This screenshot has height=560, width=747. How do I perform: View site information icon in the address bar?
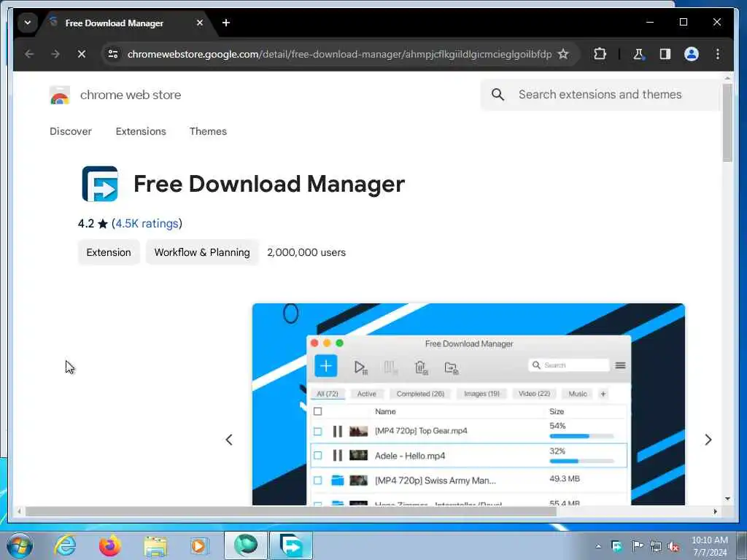point(113,54)
